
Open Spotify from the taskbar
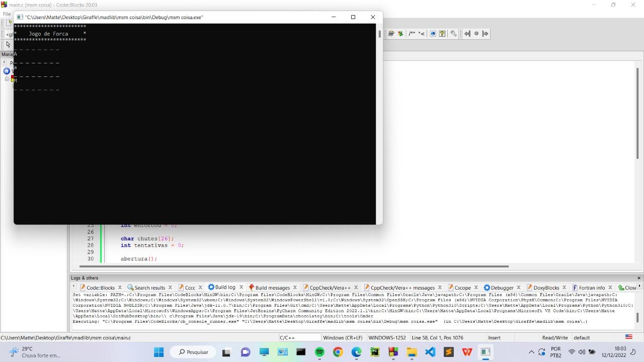pyautogui.click(x=319, y=352)
